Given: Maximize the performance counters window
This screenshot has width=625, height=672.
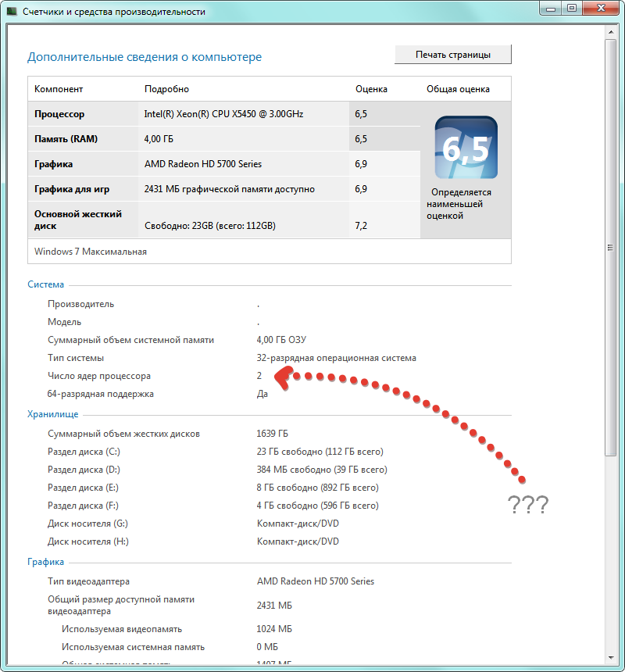Looking at the screenshot, I should [572, 8].
